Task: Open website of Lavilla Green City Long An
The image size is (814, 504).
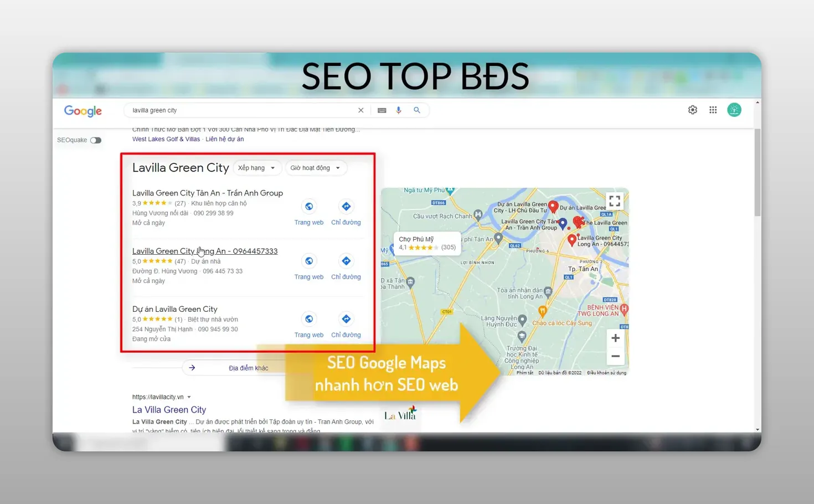Action: click(x=309, y=267)
